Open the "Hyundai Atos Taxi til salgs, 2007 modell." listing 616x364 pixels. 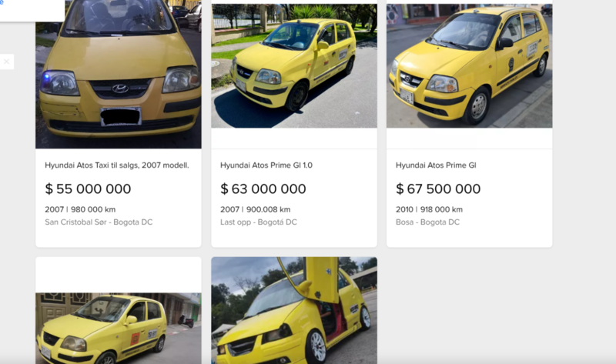point(117,165)
